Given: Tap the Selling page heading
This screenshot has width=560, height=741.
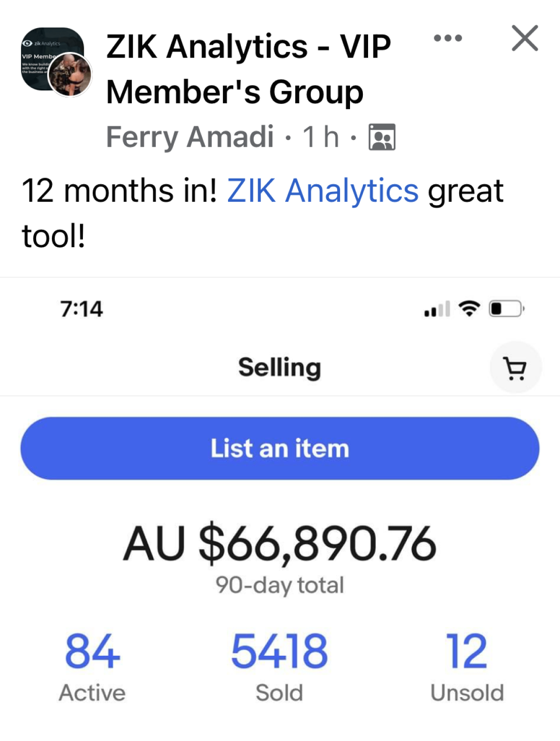Looking at the screenshot, I should point(280,368).
